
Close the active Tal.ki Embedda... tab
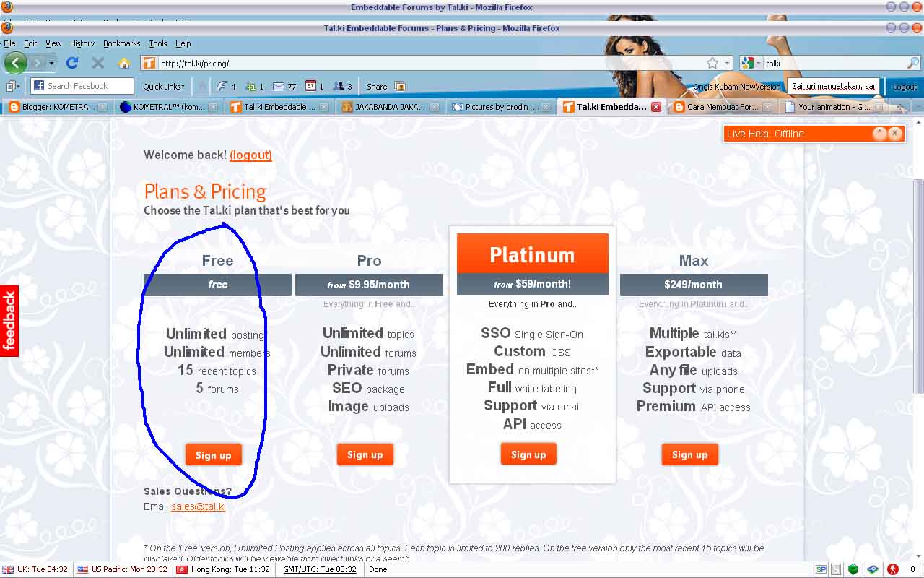pyautogui.click(x=655, y=107)
